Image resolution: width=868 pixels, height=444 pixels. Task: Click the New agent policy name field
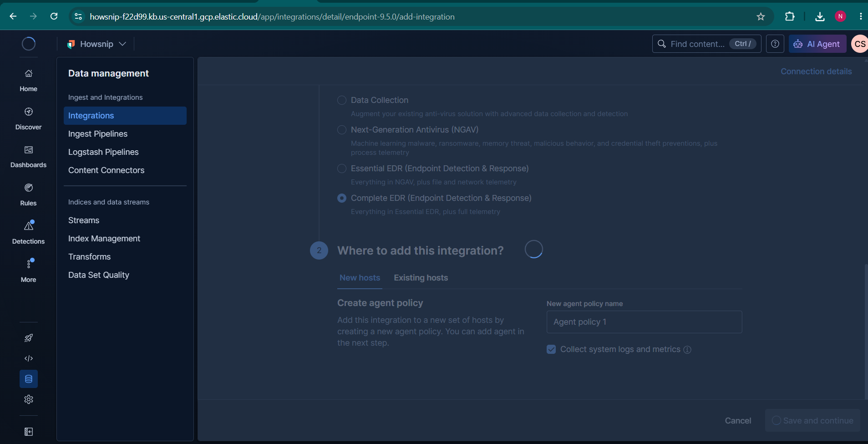644,322
